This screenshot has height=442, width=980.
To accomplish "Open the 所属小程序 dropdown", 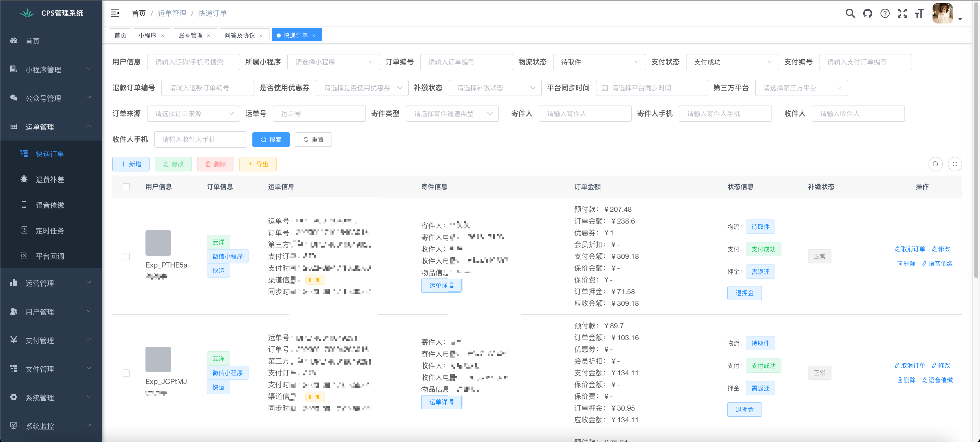I will point(334,62).
